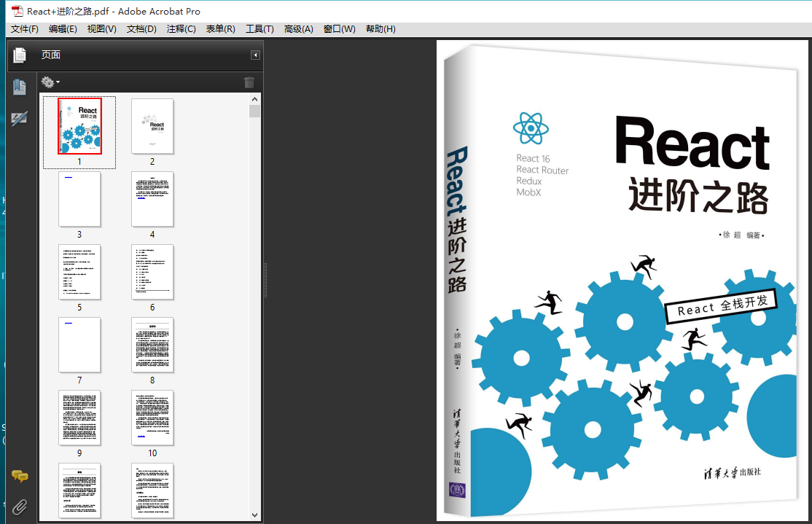Click the panel splitter grip handle
This screenshot has width=812, height=524.
[265, 280]
